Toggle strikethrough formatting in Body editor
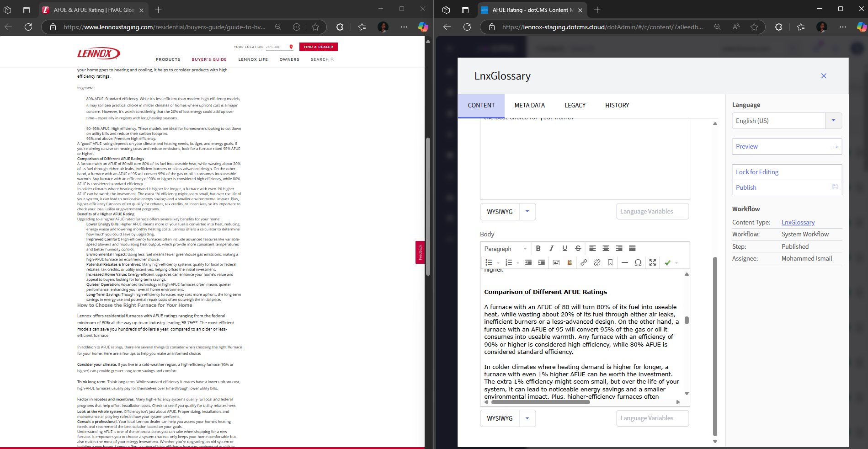This screenshot has height=449, width=868. point(578,248)
